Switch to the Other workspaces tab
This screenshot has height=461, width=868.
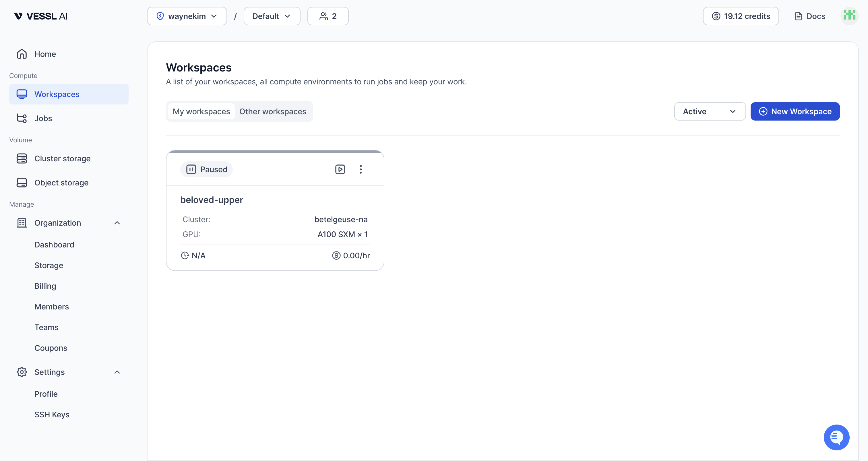pyautogui.click(x=273, y=111)
